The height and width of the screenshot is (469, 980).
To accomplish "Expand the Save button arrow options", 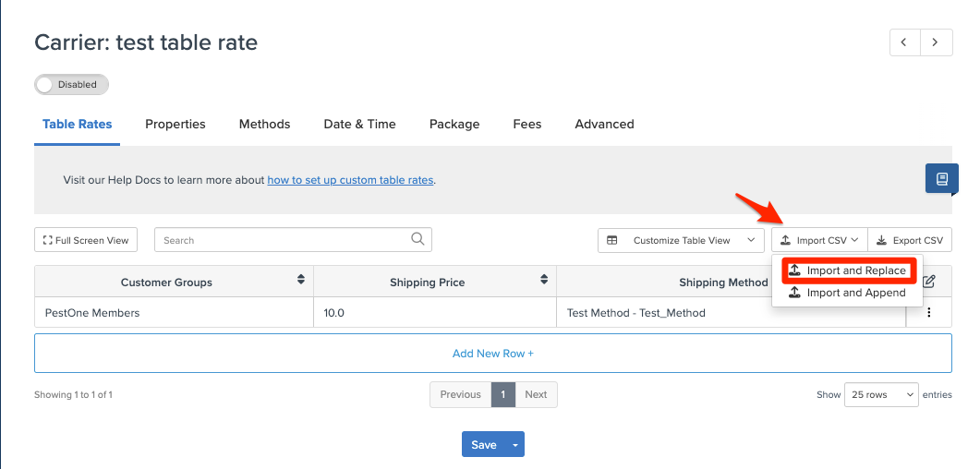I will [x=515, y=445].
